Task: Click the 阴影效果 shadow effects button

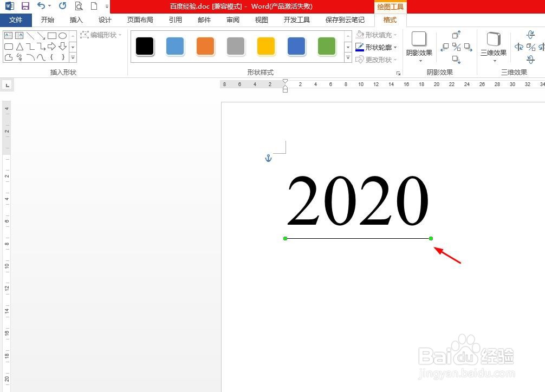Action: pos(419,46)
